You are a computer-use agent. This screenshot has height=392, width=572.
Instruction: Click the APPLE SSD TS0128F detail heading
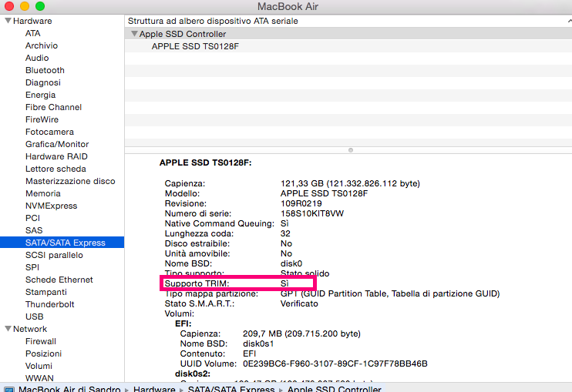coord(205,162)
